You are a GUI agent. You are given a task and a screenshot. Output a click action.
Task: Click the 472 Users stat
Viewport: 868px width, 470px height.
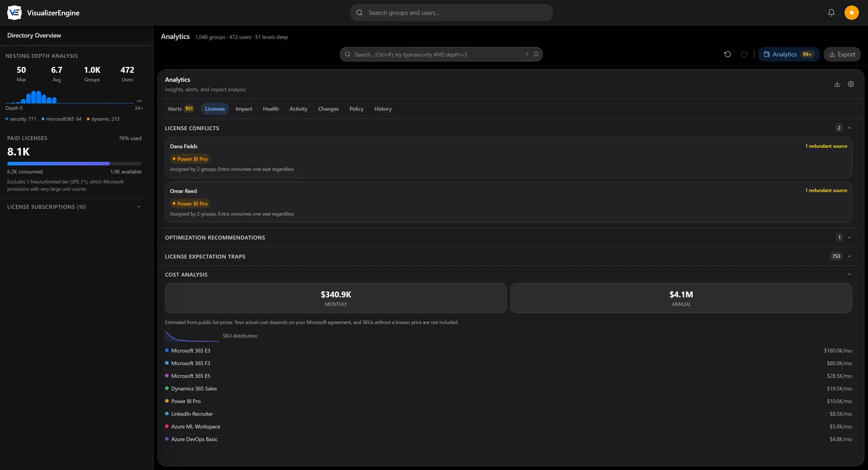tap(127, 74)
